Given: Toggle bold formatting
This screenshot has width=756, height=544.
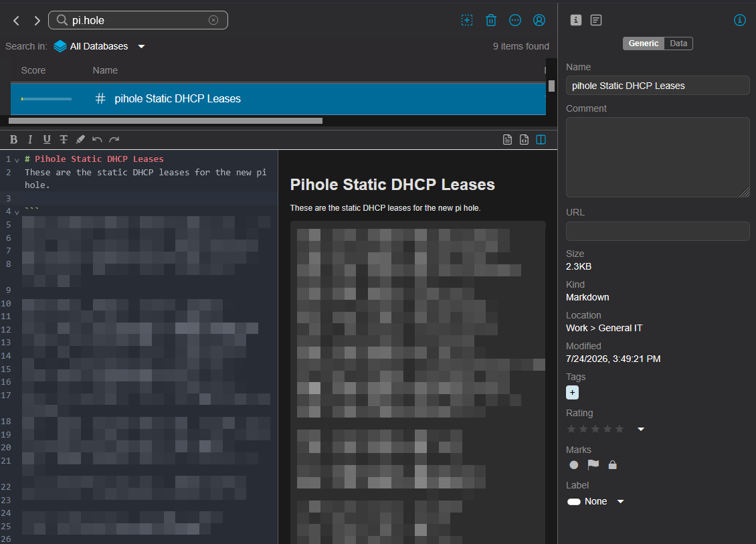Looking at the screenshot, I should 13,139.
